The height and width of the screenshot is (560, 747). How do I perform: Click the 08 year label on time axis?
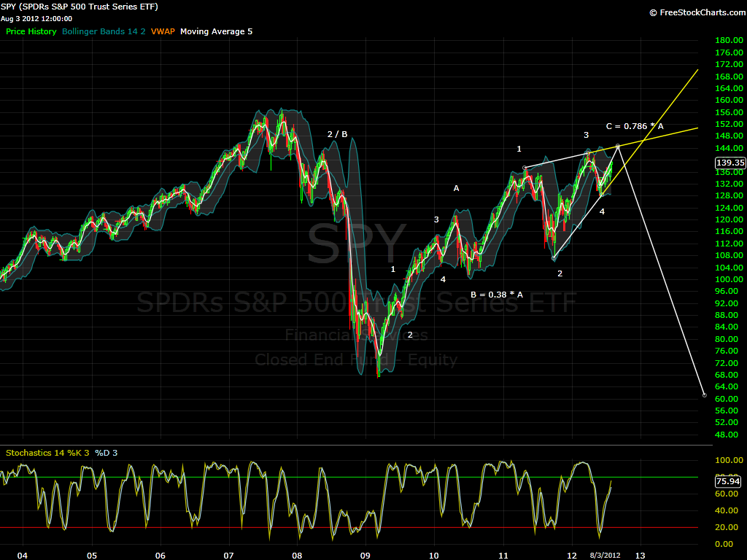point(298,555)
